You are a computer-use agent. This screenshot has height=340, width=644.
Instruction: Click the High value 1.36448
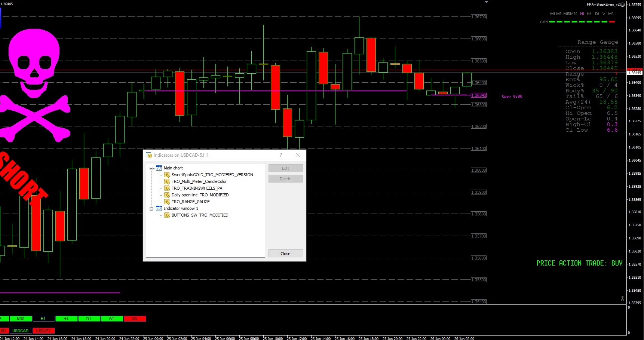[x=605, y=57]
